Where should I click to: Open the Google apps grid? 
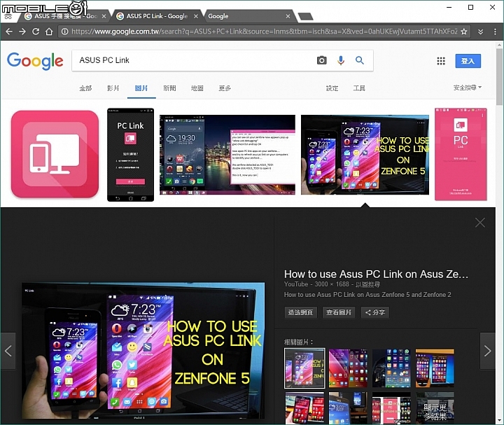[x=441, y=61]
